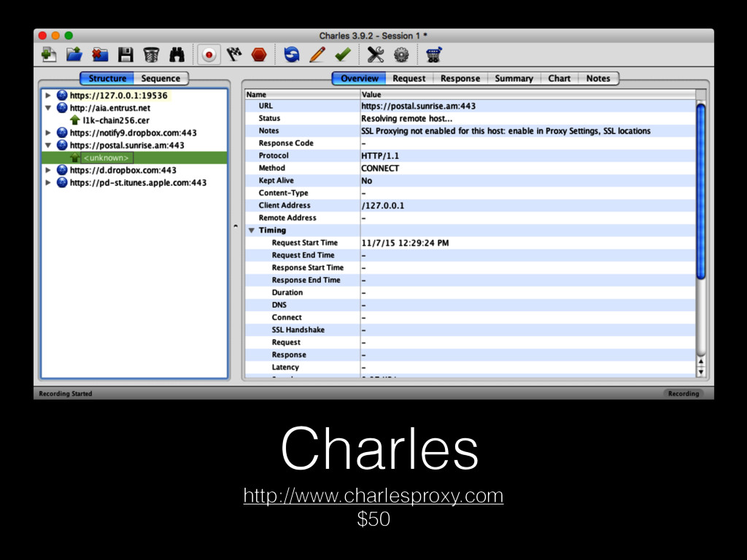The image size is (747, 560).
Task: Switch to the Structure view
Action: coord(107,78)
